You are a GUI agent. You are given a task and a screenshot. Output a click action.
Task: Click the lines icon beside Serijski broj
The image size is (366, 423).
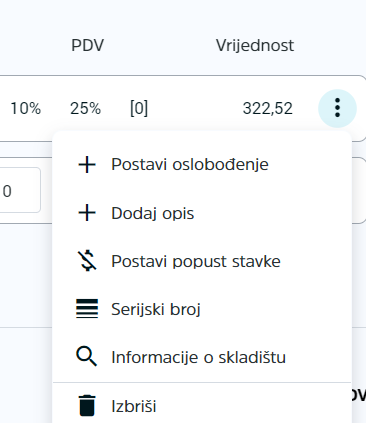87,309
